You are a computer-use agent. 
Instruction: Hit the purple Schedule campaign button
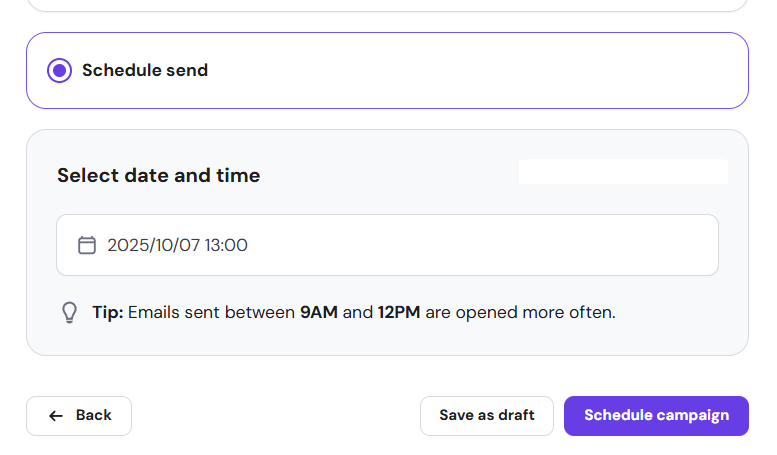656,415
